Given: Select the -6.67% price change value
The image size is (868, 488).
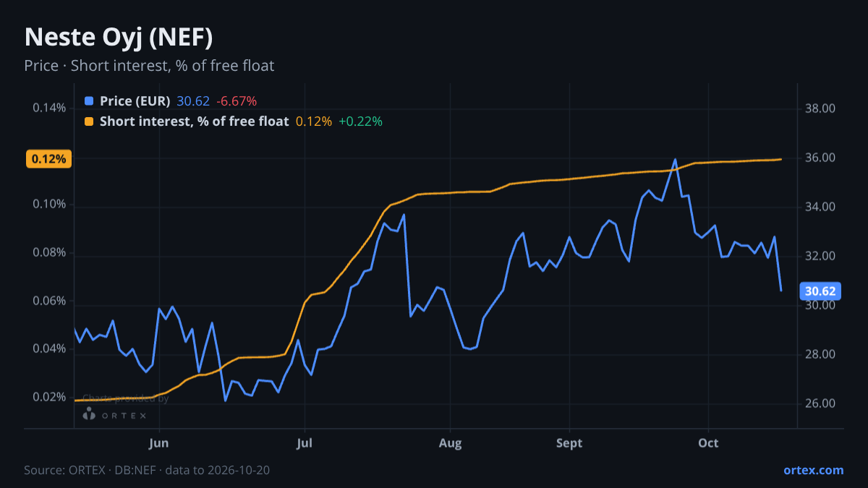Looking at the screenshot, I should [237, 101].
